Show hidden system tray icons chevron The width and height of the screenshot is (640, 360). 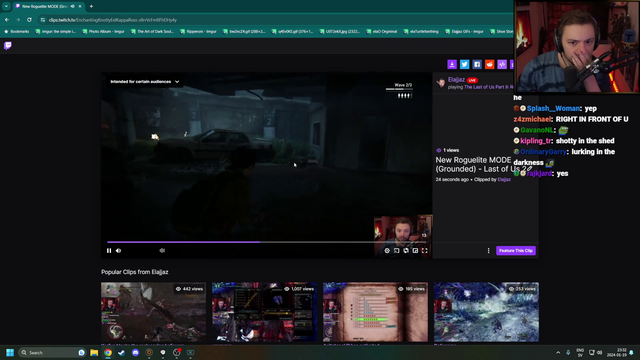558,352
